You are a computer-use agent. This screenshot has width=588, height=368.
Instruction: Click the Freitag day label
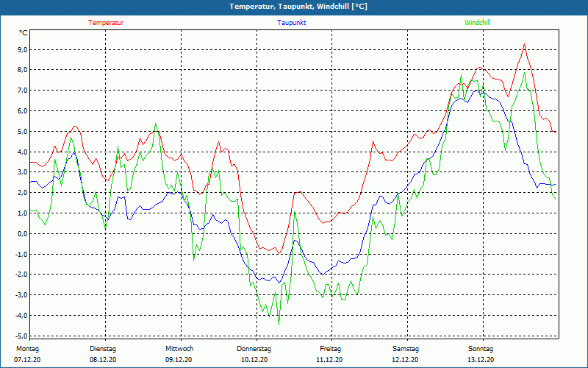click(330, 349)
